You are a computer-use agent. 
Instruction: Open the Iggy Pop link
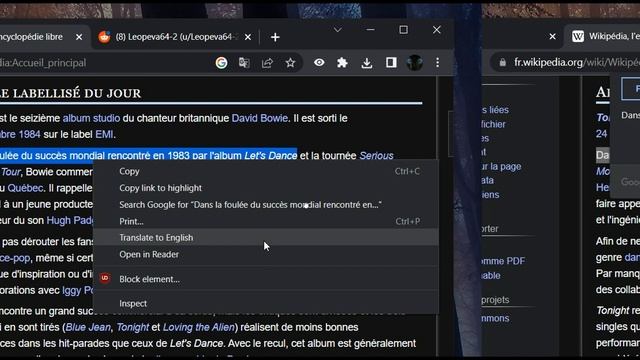(x=78, y=291)
